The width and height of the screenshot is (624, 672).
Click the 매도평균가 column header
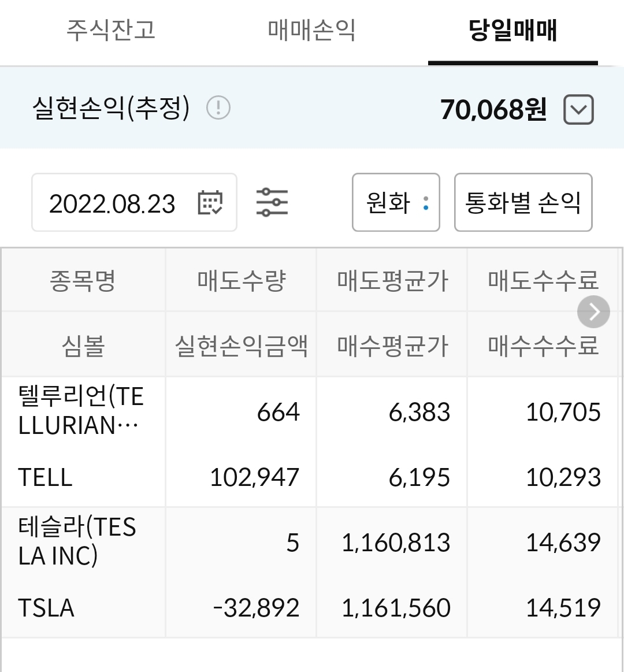pyautogui.click(x=392, y=281)
